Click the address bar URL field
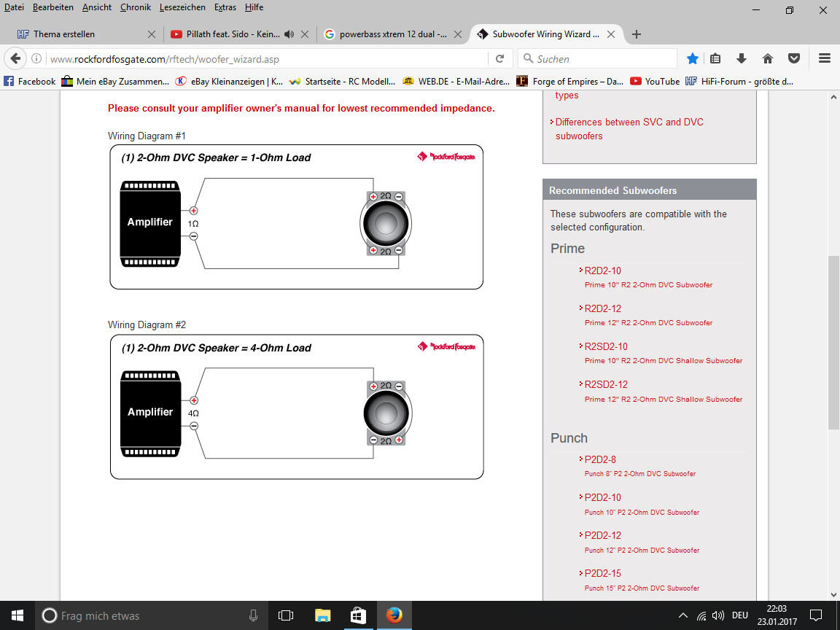840x630 pixels. pyautogui.click(x=267, y=59)
